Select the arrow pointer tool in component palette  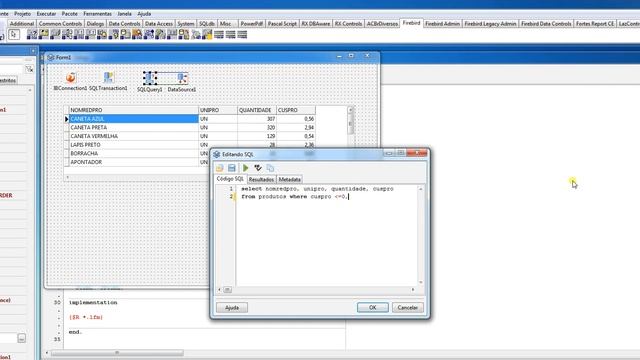click(14, 35)
